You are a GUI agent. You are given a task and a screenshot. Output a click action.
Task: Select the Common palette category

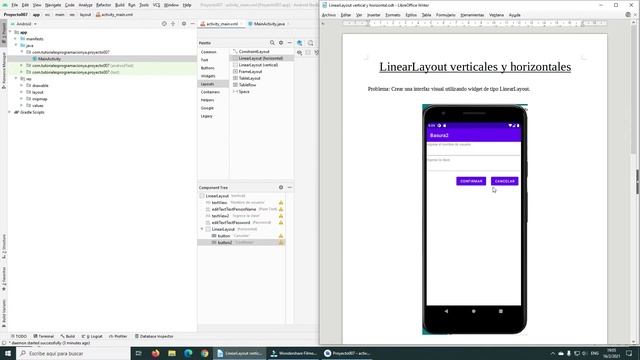point(208,52)
